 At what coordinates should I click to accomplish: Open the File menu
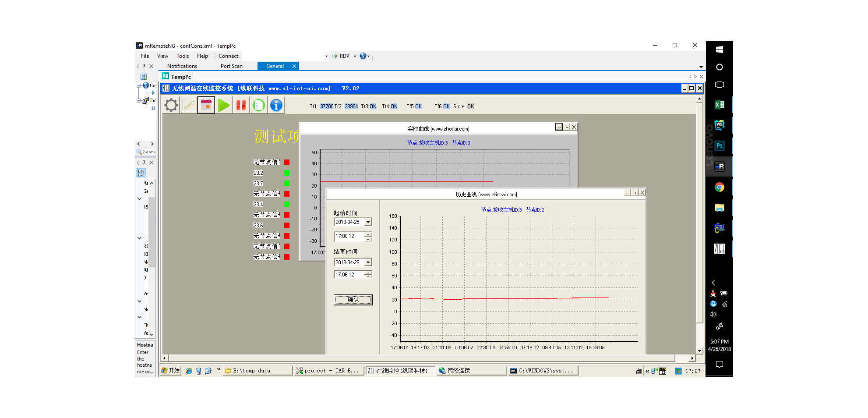coord(145,56)
